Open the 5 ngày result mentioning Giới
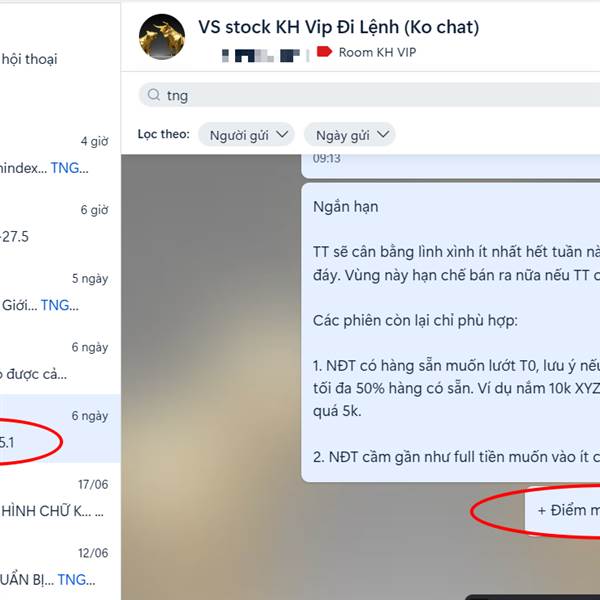The width and height of the screenshot is (600, 600). click(60, 292)
